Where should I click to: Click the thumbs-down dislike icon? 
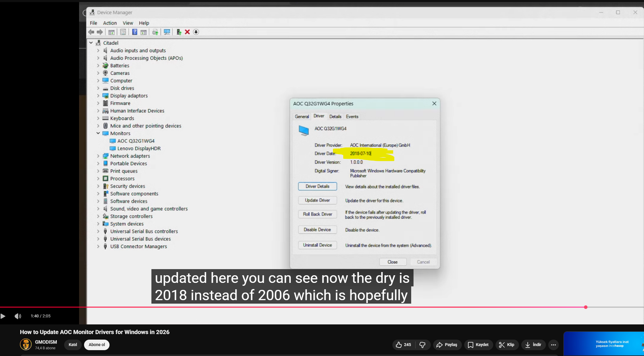(422, 345)
